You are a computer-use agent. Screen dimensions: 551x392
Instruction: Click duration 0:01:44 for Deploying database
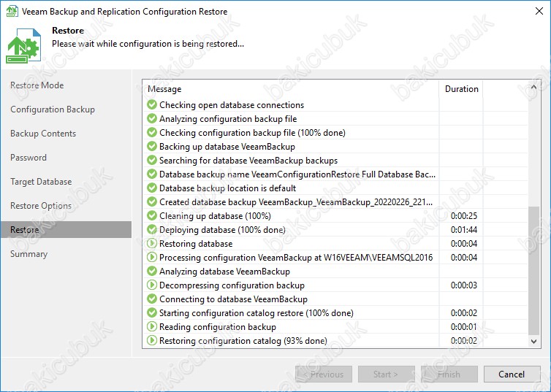coord(464,230)
